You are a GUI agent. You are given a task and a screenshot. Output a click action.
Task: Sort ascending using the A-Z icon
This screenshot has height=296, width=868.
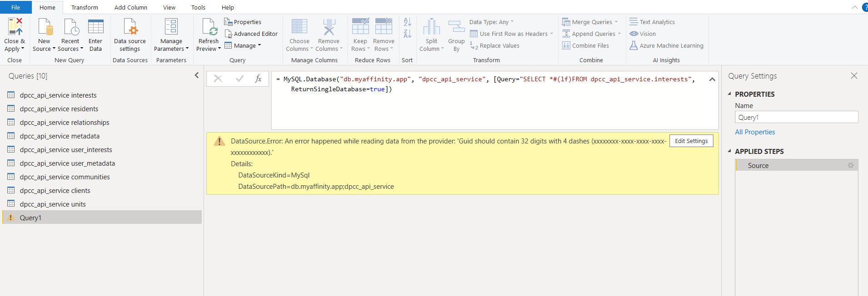[407, 22]
